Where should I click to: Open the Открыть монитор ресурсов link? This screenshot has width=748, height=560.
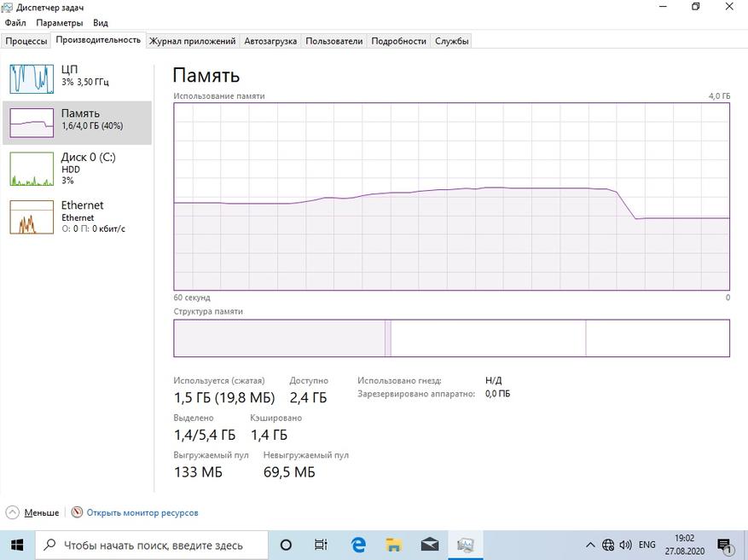tap(142, 513)
